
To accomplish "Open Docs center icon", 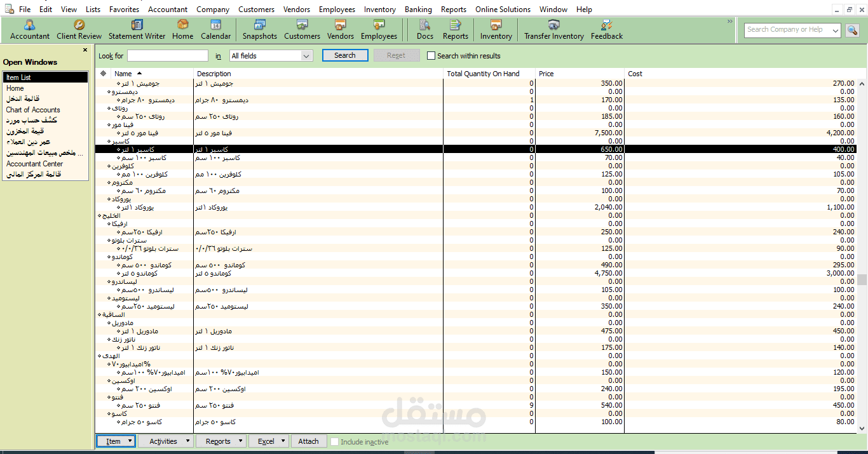I will 425,30.
